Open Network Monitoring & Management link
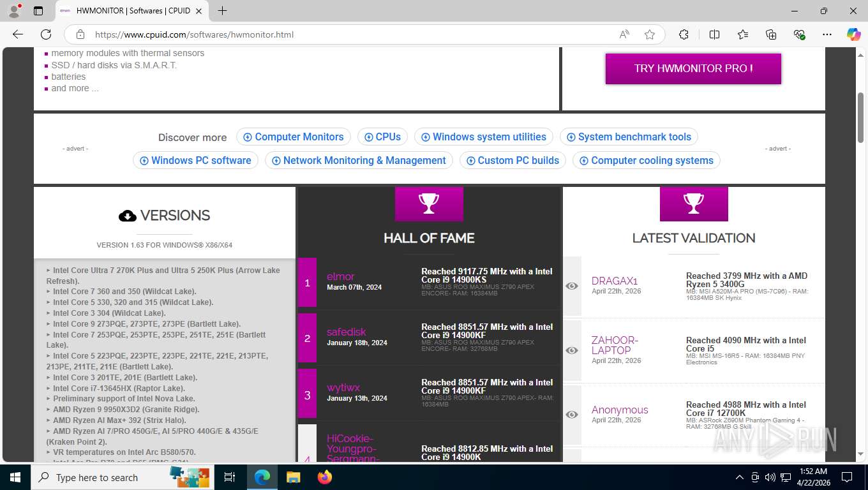 click(x=359, y=161)
